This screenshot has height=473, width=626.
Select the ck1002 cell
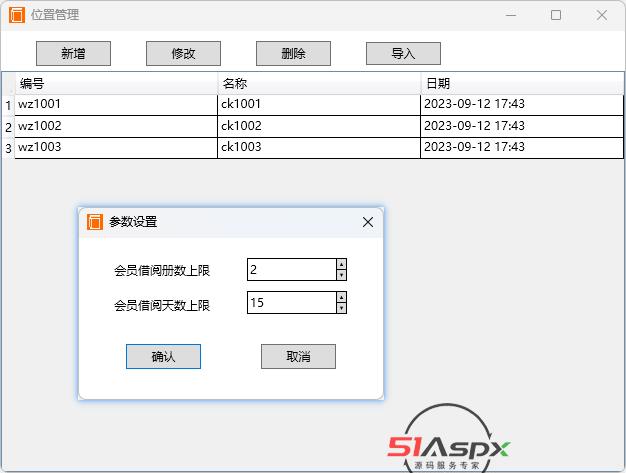point(319,127)
